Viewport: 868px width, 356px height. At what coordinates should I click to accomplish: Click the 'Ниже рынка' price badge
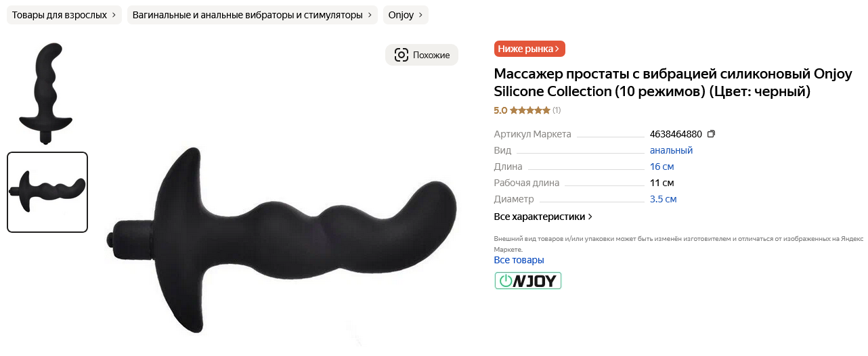[529, 49]
